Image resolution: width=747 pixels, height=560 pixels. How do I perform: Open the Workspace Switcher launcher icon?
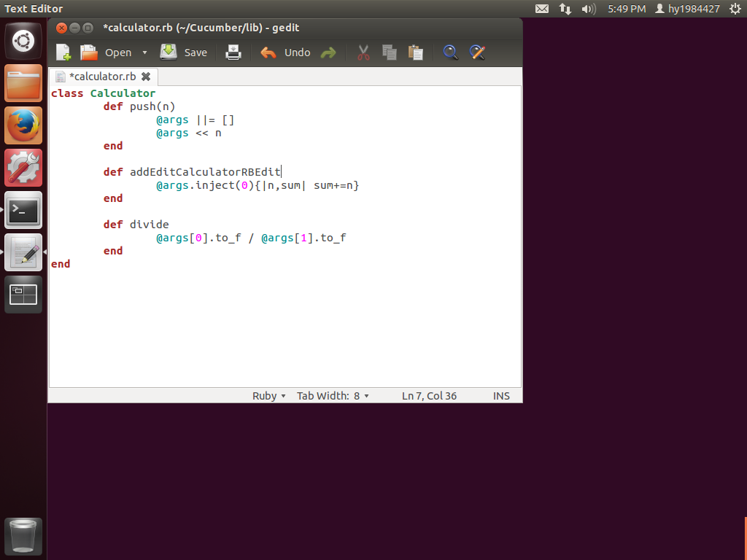tap(23, 295)
